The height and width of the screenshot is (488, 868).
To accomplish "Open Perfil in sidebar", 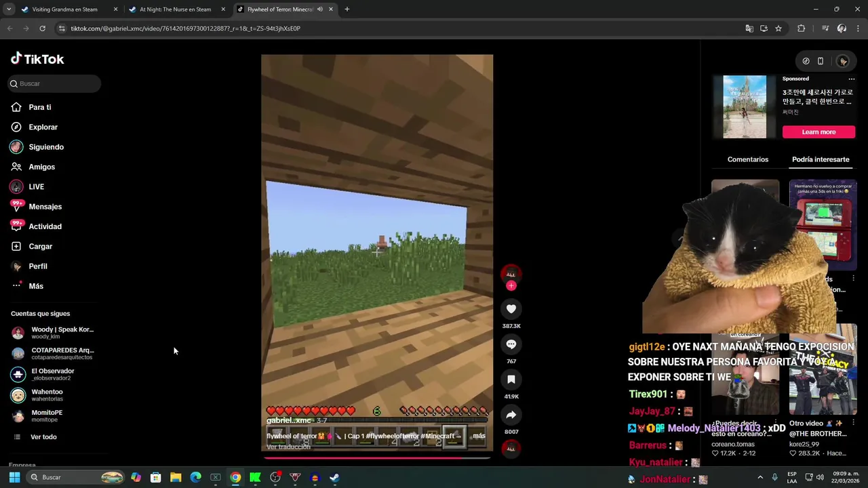I will pyautogui.click(x=38, y=266).
